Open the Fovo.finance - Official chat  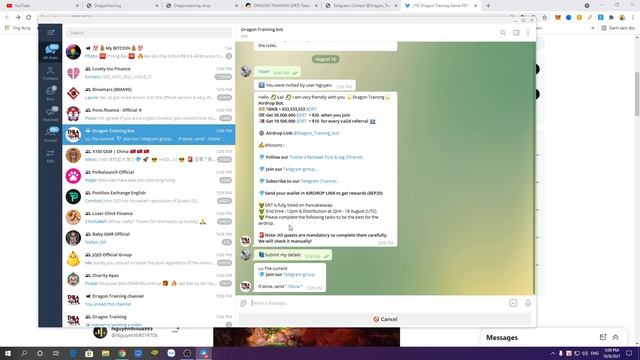click(149, 114)
